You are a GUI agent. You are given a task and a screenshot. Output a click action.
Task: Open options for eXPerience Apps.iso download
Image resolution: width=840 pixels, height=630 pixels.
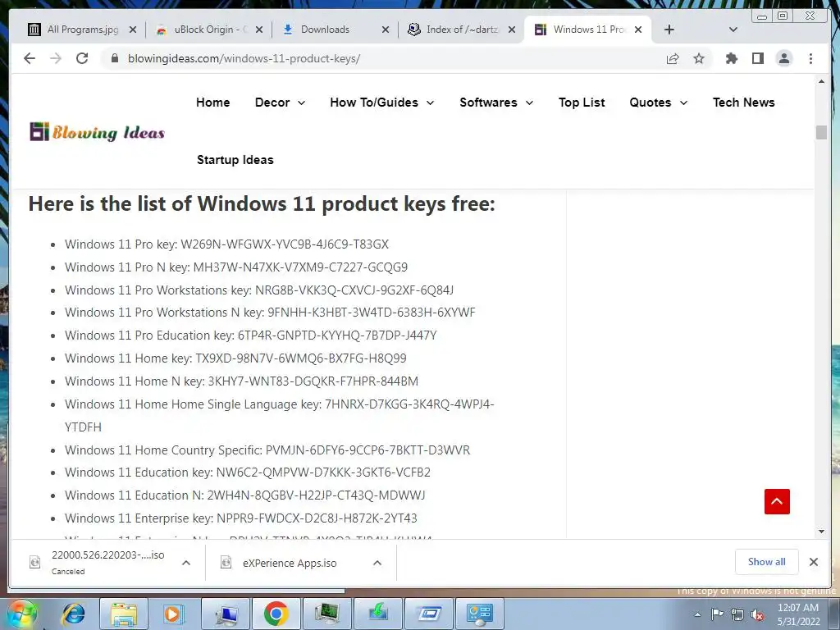click(377, 563)
